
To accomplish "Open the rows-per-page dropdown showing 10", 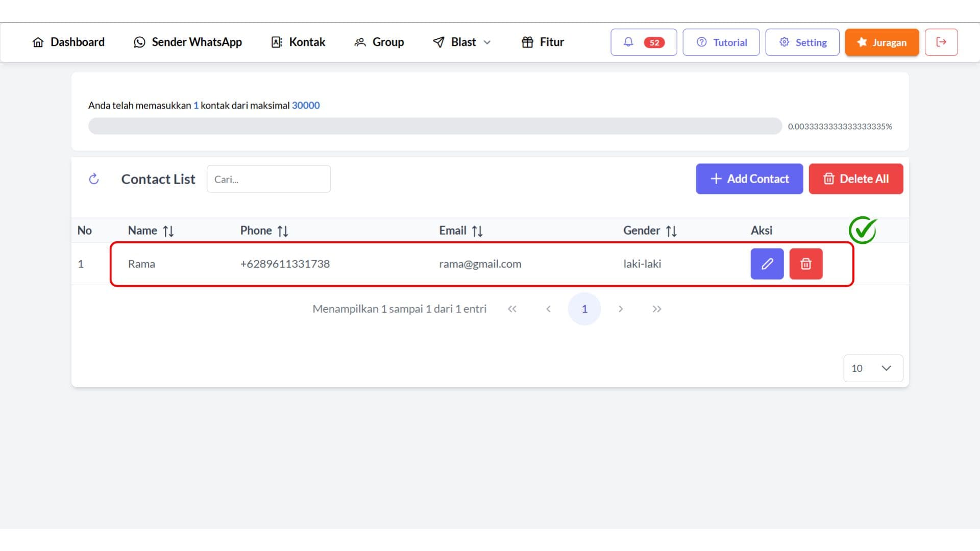I will pyautogui.click(x=873, y=368).
